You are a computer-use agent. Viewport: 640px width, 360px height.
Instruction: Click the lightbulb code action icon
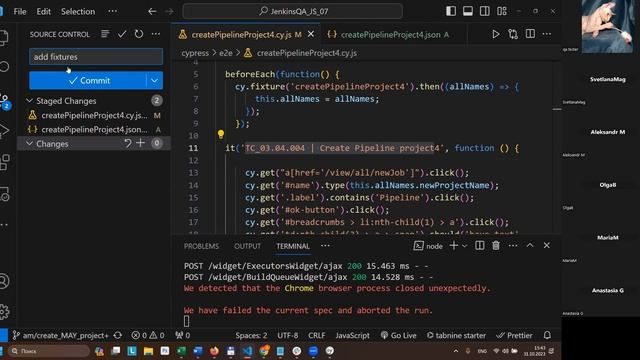[x=220, y=134]
